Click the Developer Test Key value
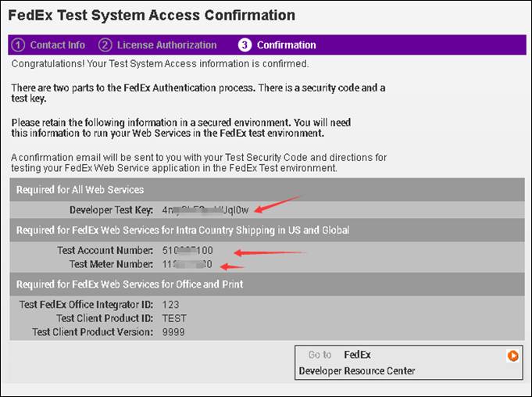Image resolution: width=532 pixels, height=397 pixels. (x=205, y=210)
